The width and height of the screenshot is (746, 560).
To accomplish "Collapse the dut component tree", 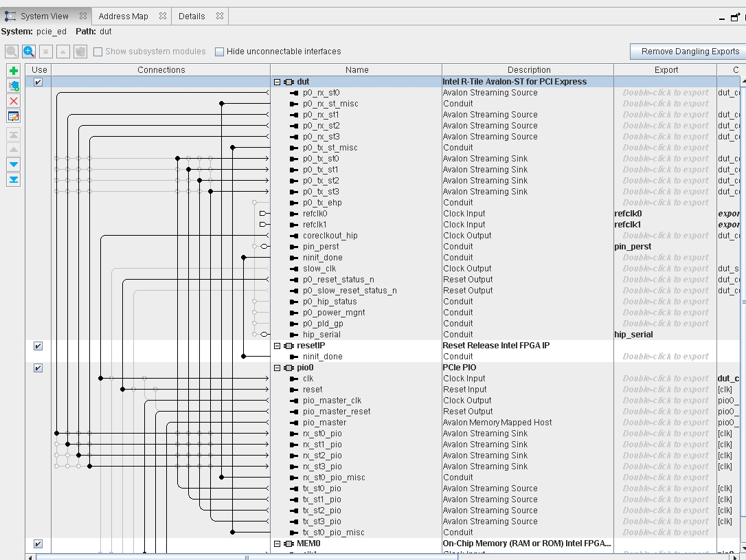I will [x=278, y=82].
